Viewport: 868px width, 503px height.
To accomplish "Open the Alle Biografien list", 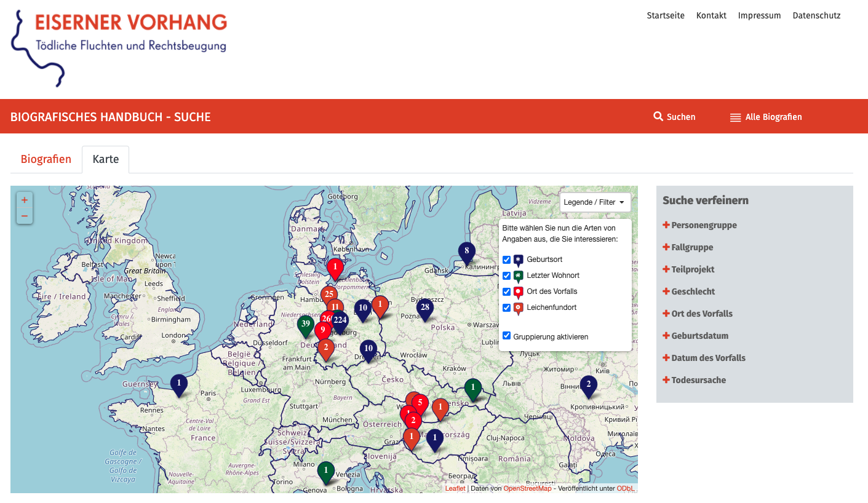I will pyautogui.click(x=766, y=117).
